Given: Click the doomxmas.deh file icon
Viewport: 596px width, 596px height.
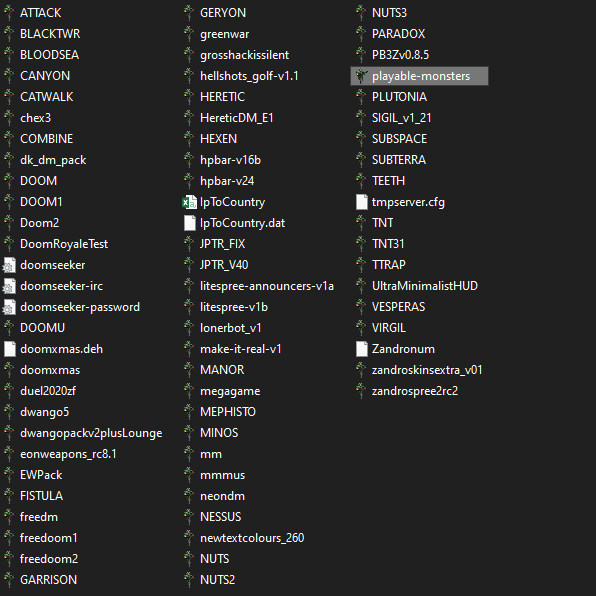Looking at the screenshot, I should pos(10,349).
